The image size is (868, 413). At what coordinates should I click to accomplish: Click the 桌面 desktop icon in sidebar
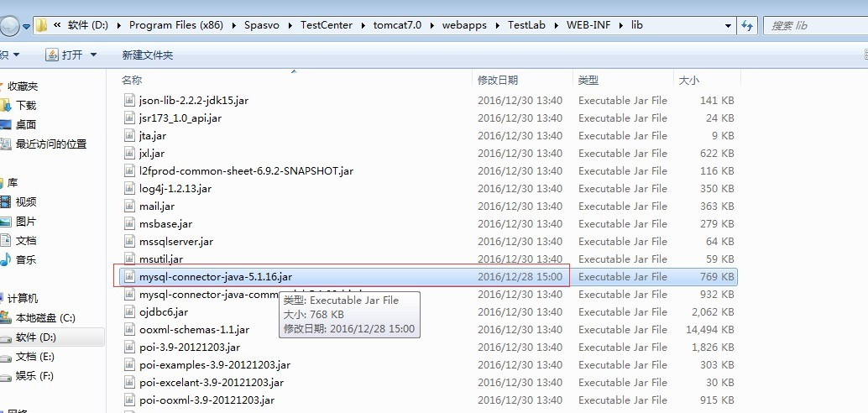coord(5,124)
